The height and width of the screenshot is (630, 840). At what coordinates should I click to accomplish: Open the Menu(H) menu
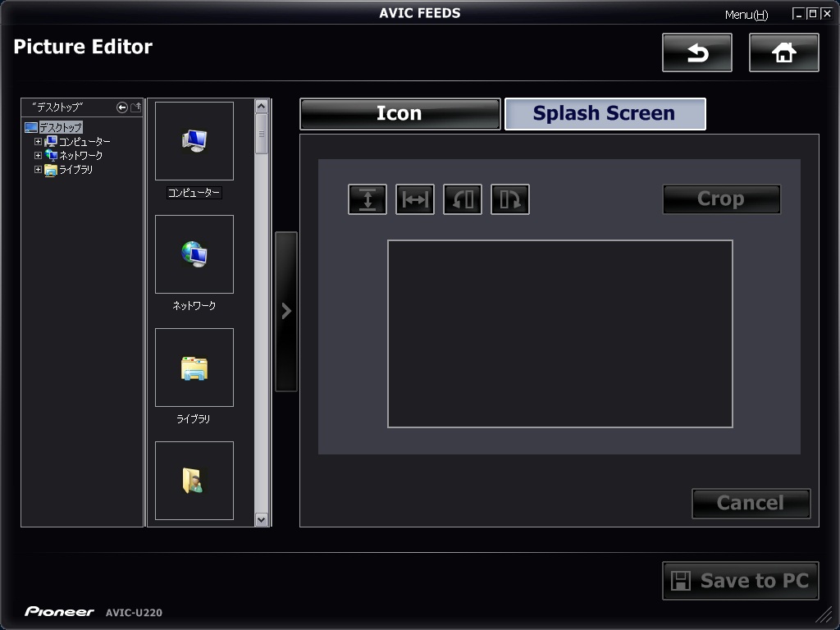pyautogui.click(x=746, y=15)
